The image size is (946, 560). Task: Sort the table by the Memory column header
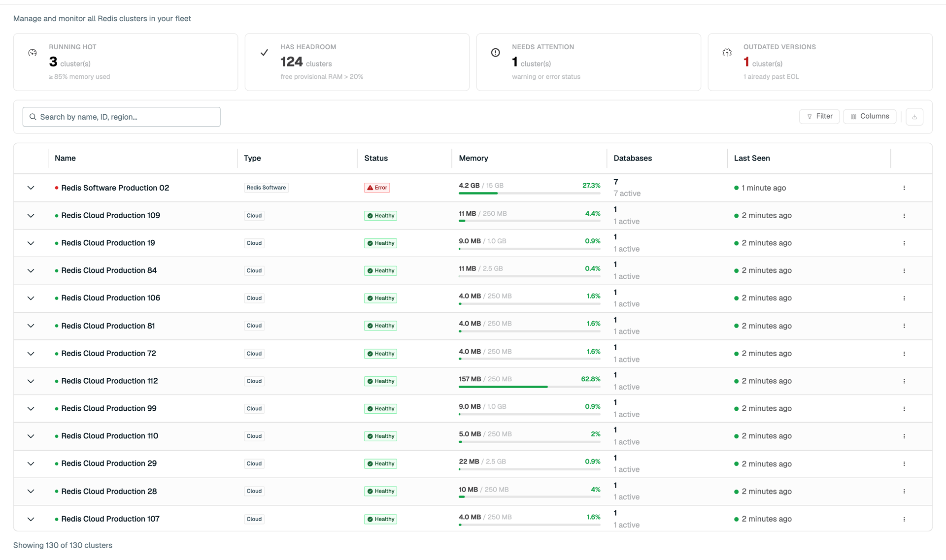(473, 158)
